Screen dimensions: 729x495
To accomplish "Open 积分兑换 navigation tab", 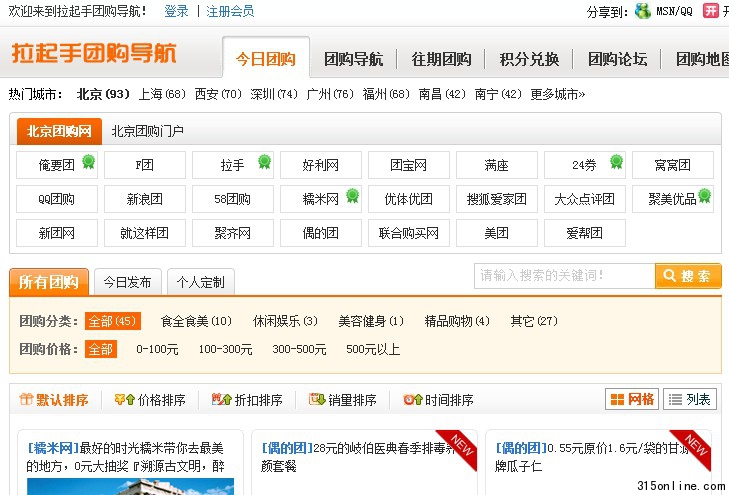I will [x=529, y=59].
